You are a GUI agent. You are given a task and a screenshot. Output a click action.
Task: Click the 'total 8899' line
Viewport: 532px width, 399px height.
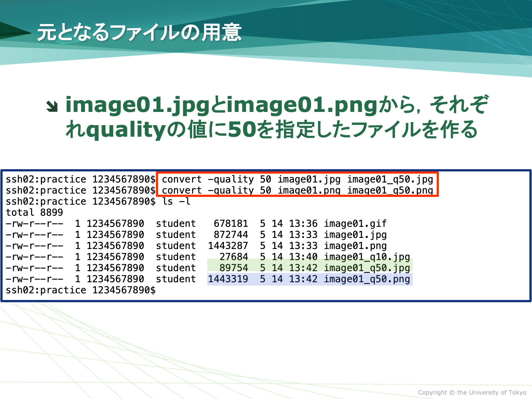tap(34, 212)
